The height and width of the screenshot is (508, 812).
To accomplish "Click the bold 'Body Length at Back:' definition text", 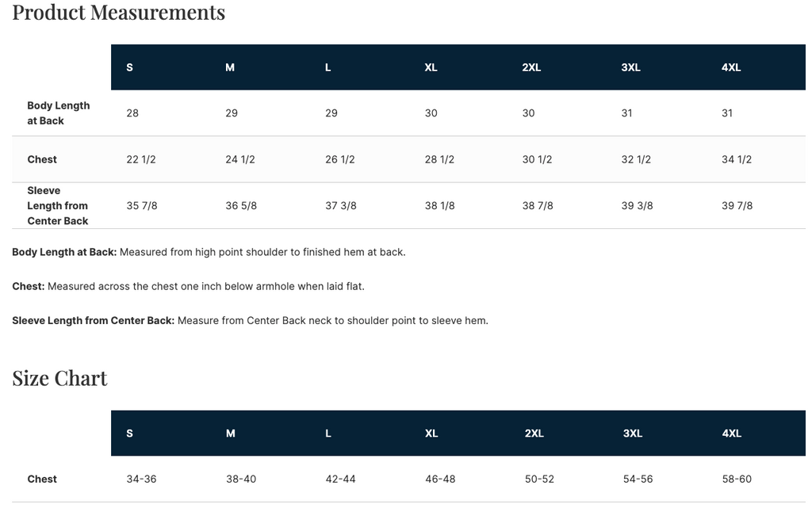I will tap(64, 252).
